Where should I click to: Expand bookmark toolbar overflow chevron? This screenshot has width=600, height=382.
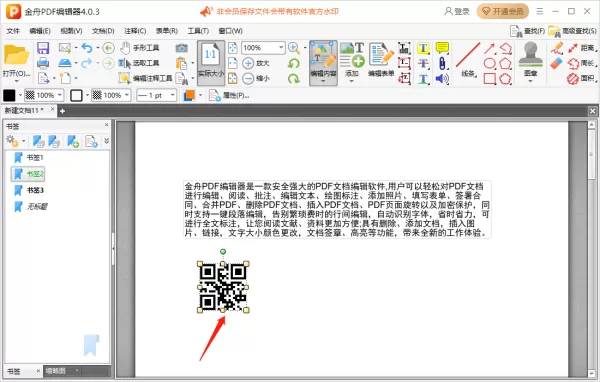106,141
